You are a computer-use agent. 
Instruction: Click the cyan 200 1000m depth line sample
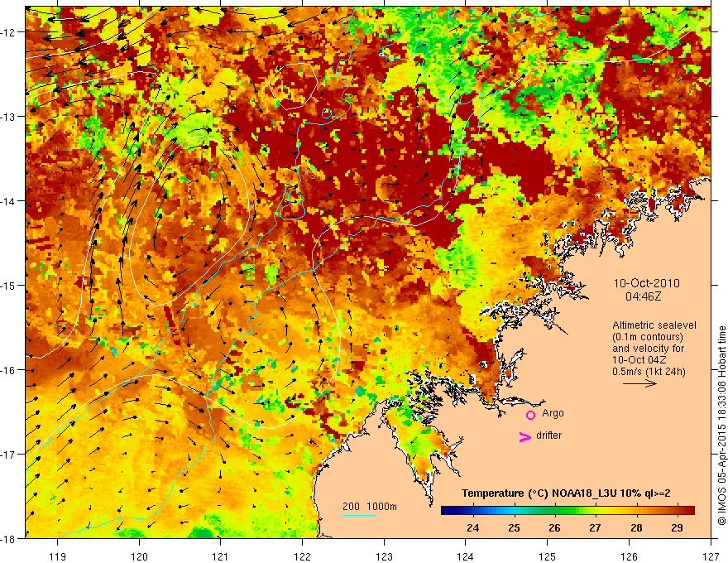pos(359,515)
